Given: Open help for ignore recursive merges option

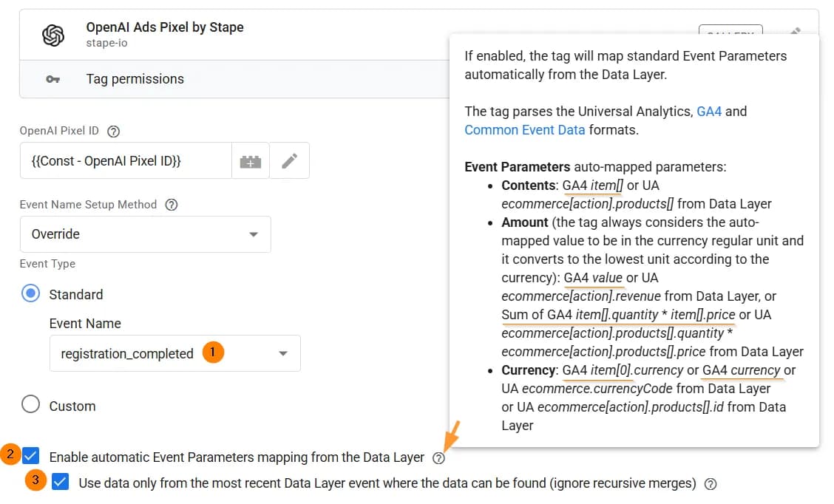Looking at the screenshot, I should click(x=711, y=484).
